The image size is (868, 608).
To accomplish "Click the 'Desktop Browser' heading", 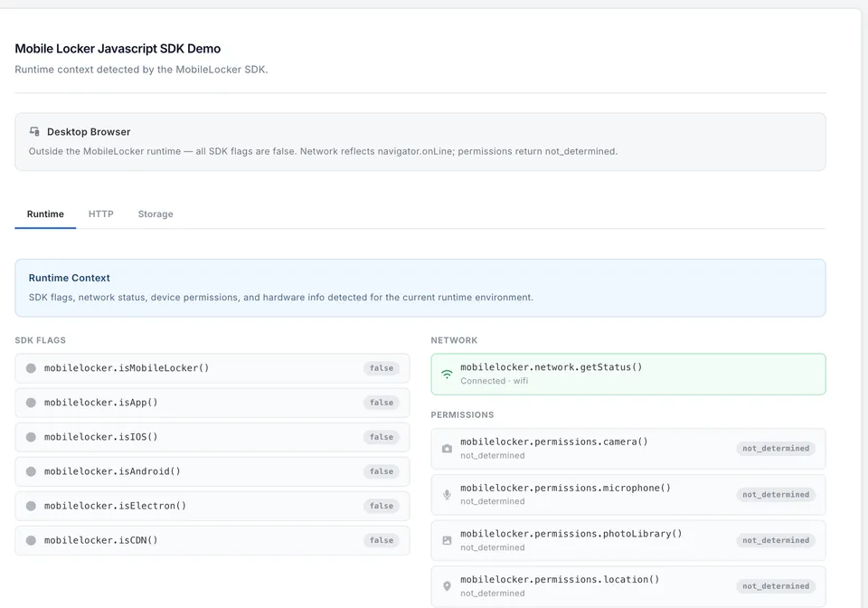I will coord(89,132).
